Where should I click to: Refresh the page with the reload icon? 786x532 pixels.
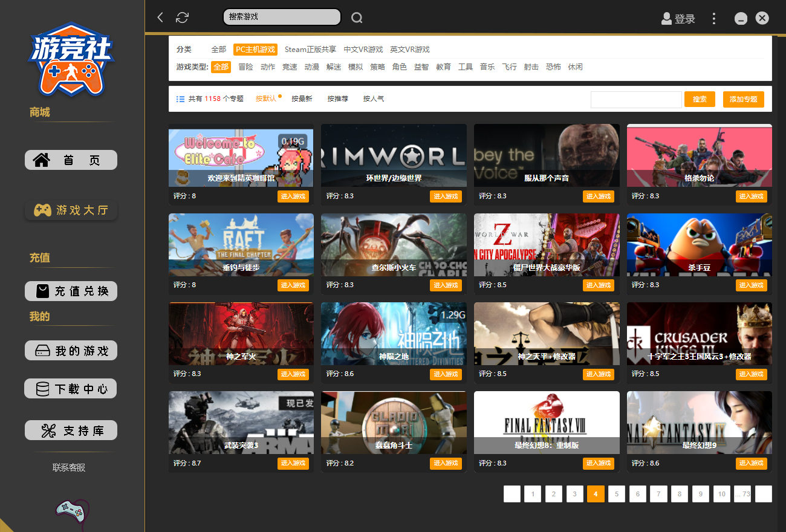(182, 18)
